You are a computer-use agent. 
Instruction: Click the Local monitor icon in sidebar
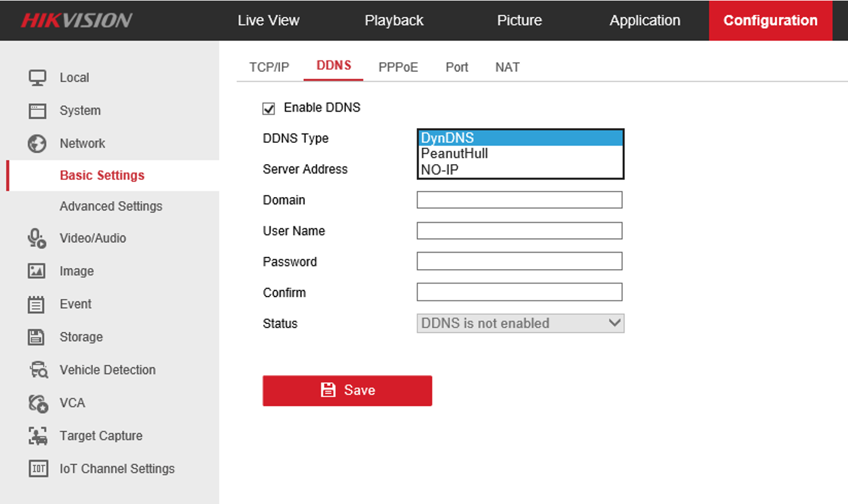(x=37, y=78)
